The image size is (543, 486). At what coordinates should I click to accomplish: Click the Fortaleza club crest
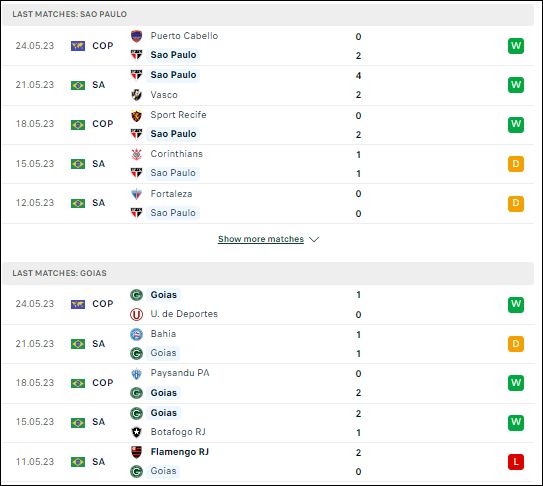[x=136, y=194]
